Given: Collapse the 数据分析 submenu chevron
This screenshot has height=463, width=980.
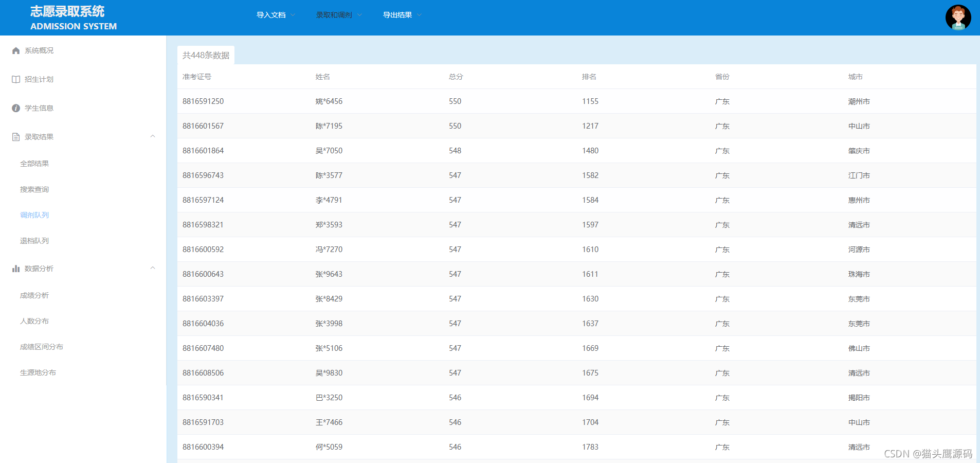Looking at the screenshot, I should 153,268.
